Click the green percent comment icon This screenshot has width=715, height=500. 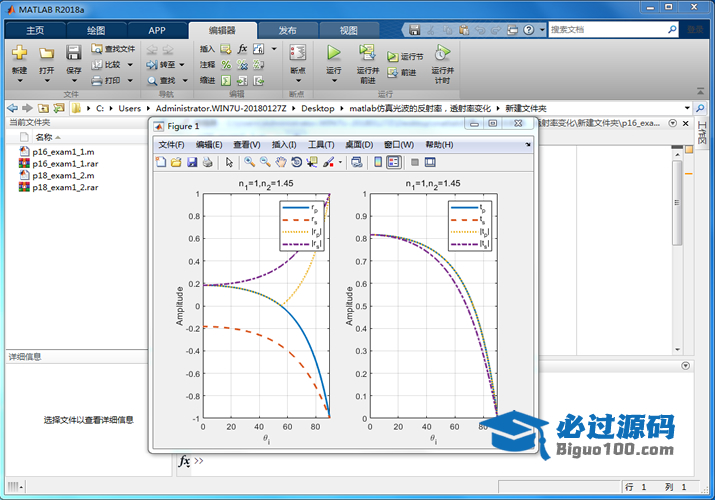[x=226, y=65]
